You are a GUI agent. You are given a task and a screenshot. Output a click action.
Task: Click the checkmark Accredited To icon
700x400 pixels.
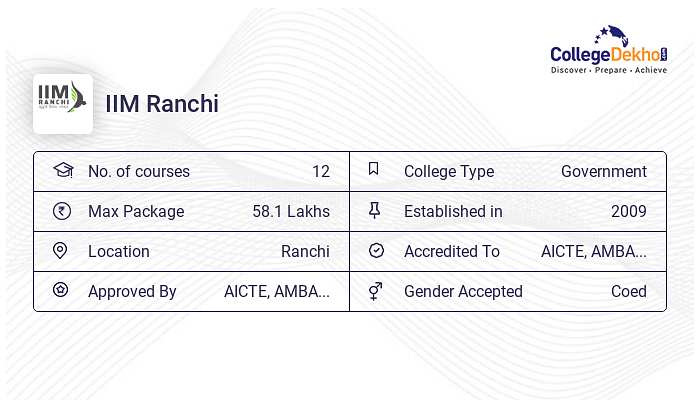(x=376, y=250)
